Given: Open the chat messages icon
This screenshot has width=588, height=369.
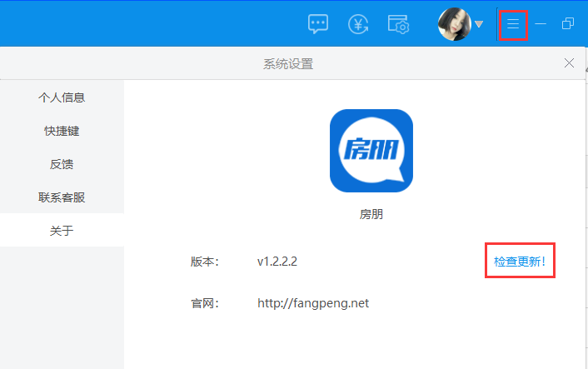Looking at the screenshot, I should 318,24.
